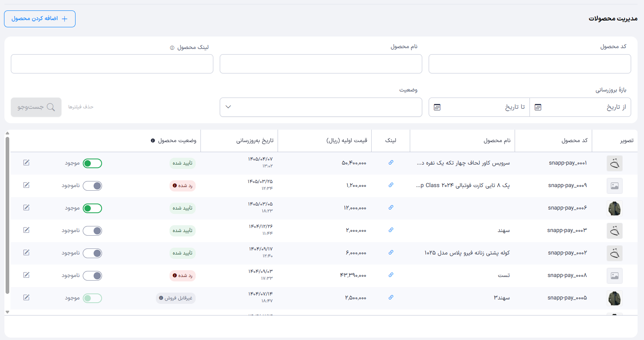Edit product snapp-pay_0003 via pencil icon
The image size is (644, 340).
[26, 230]
